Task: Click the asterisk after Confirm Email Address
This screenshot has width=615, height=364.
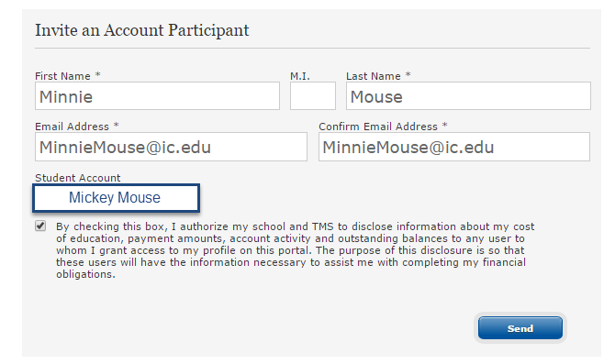Action: pyautogui.click(x=445, y=125)
